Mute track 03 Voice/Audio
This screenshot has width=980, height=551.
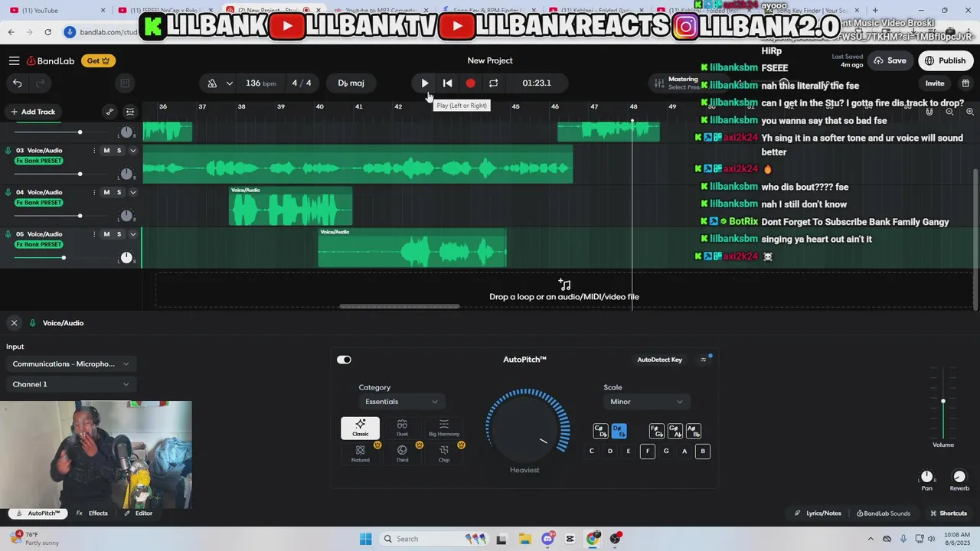[x=106, y=150]
